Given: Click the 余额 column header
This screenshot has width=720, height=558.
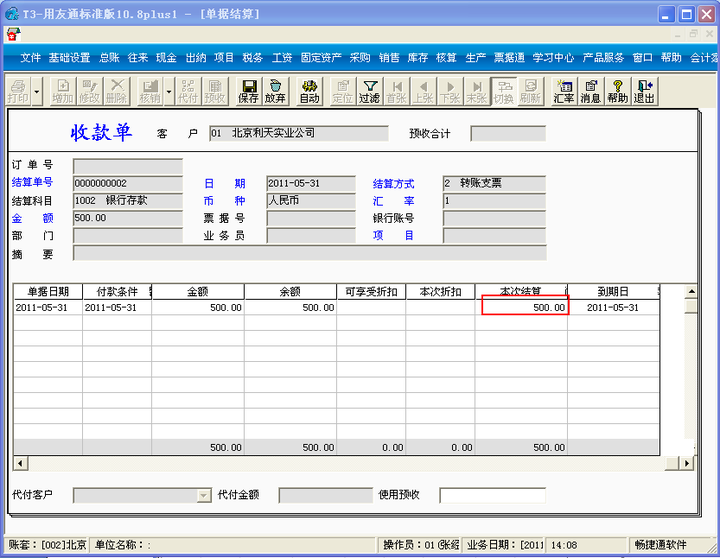Looking at the screenshot, I should point(290,292).
